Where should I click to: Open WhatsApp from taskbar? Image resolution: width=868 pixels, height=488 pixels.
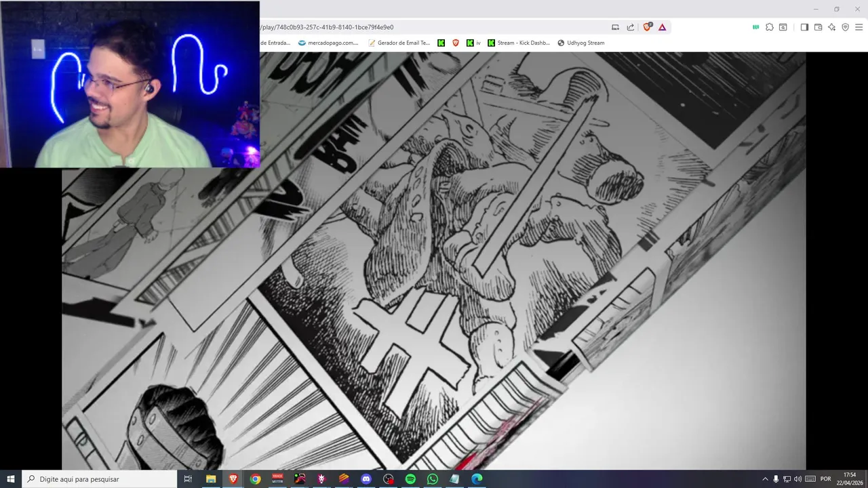[x=433, y=479]
